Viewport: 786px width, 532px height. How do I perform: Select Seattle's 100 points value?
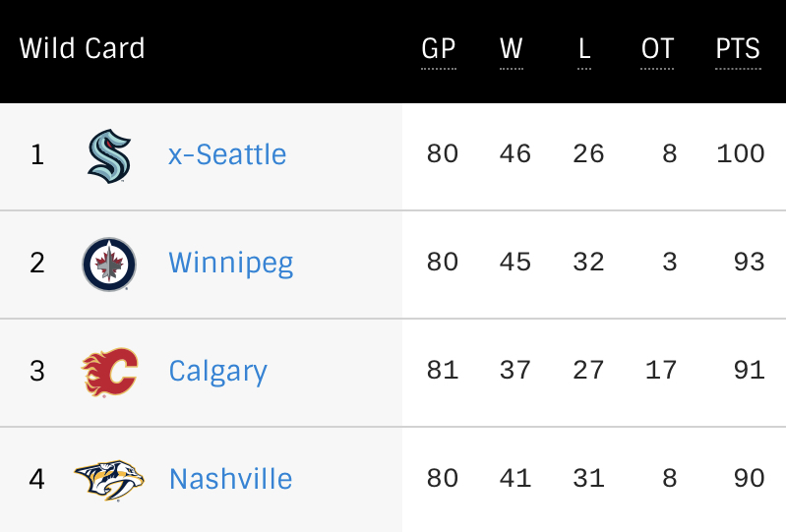click(x=741, y=153)
